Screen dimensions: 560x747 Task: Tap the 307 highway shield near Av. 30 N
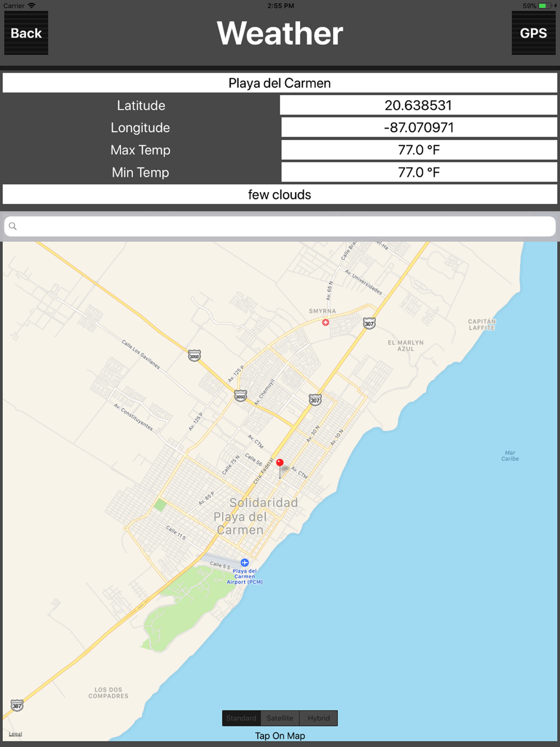315,400
